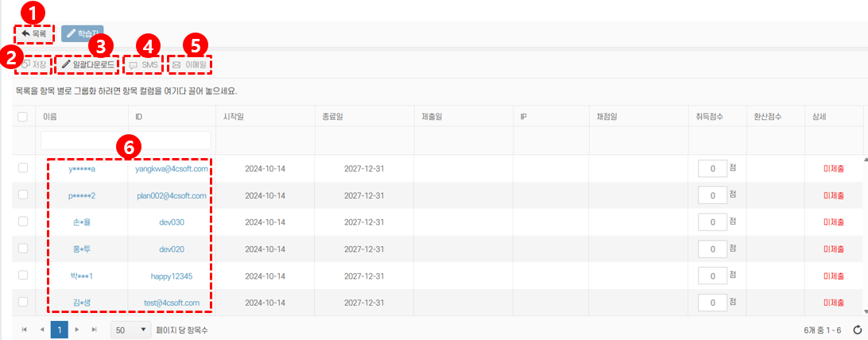
Task: Toggle the select-all checkbox in header
Action: (x=23, y=117)
